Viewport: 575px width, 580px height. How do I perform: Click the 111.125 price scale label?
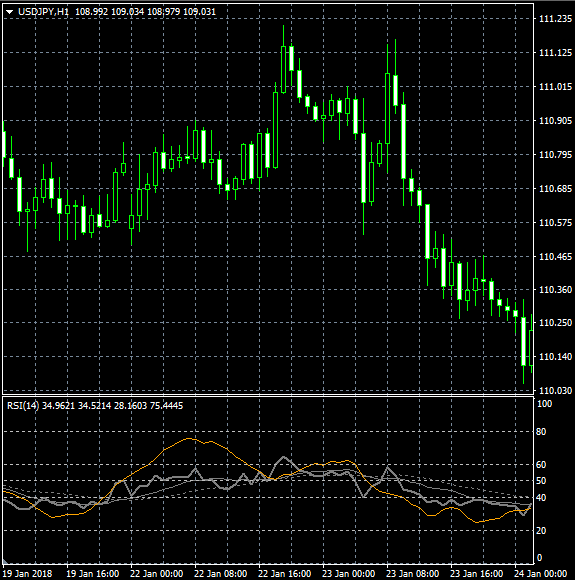click(555, 53)
